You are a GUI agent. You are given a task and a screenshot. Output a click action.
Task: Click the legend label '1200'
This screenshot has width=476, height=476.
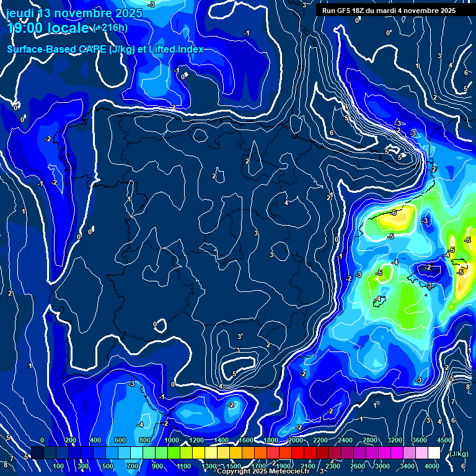(x=196, y=440)
